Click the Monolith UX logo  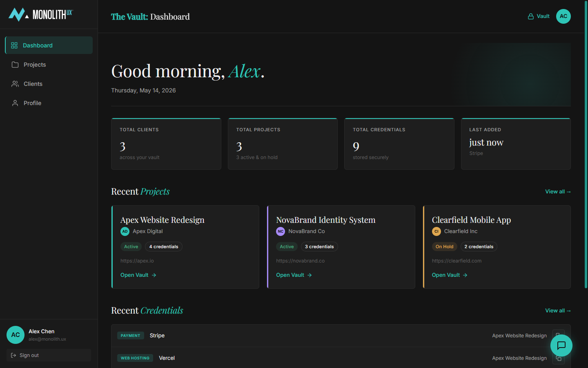40,14
